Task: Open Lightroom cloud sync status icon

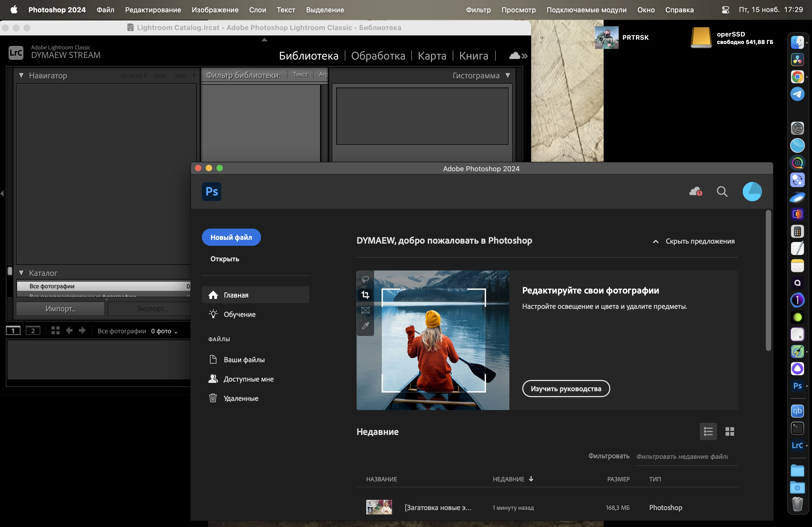Action: tap(518, 56)
